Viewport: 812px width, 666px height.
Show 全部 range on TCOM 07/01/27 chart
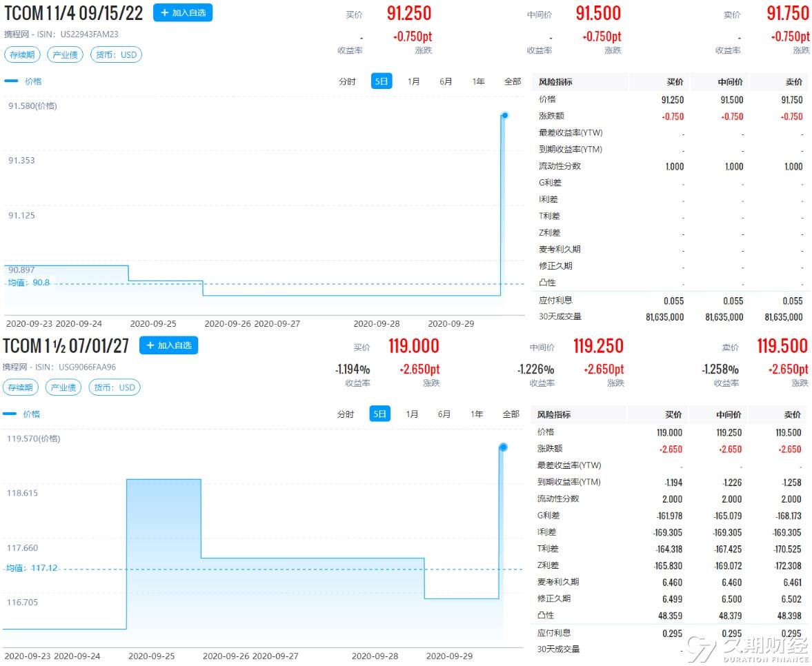click(511, 414)
